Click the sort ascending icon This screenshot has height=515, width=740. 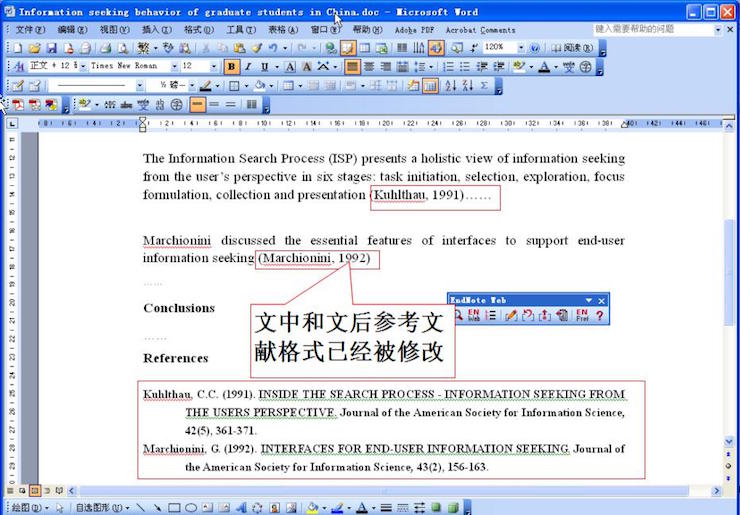tap(449, 86)
